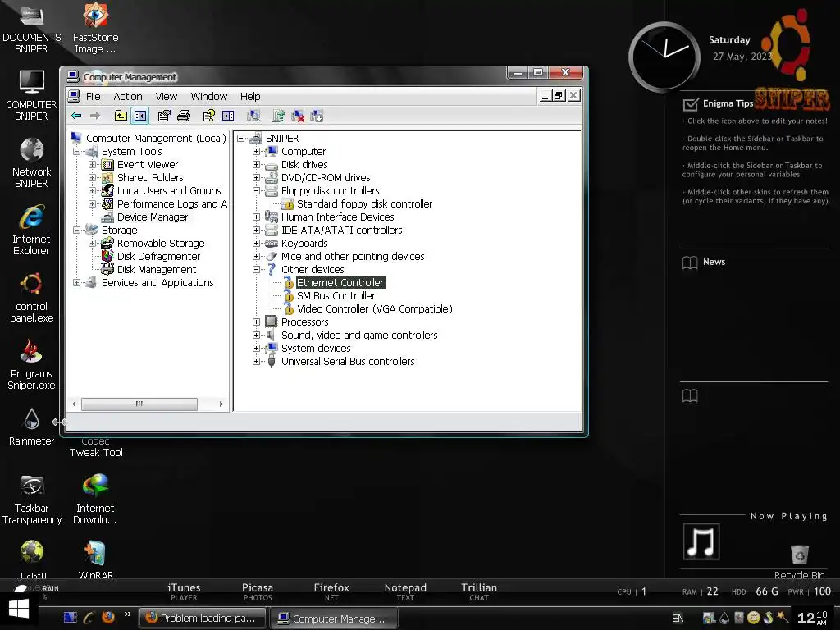840x630 pixels.
Task: Launch Firefox Net from the dock bar
Action: [x=331, y=591]
